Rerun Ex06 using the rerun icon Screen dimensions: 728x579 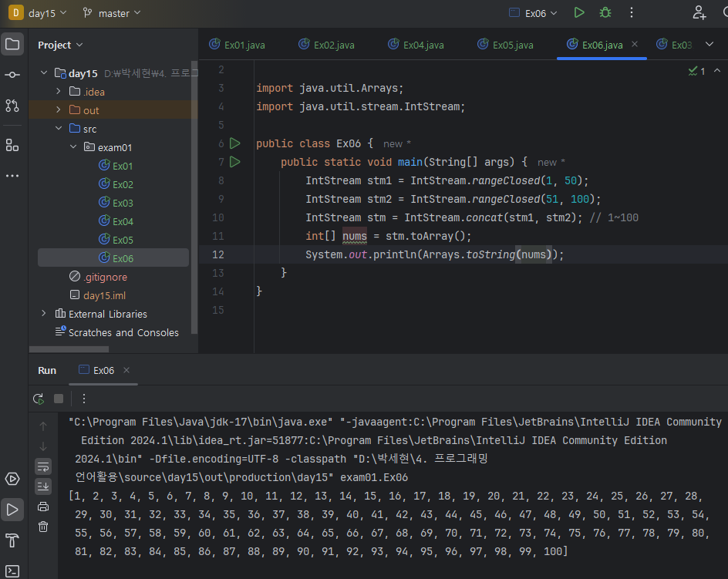38,399
